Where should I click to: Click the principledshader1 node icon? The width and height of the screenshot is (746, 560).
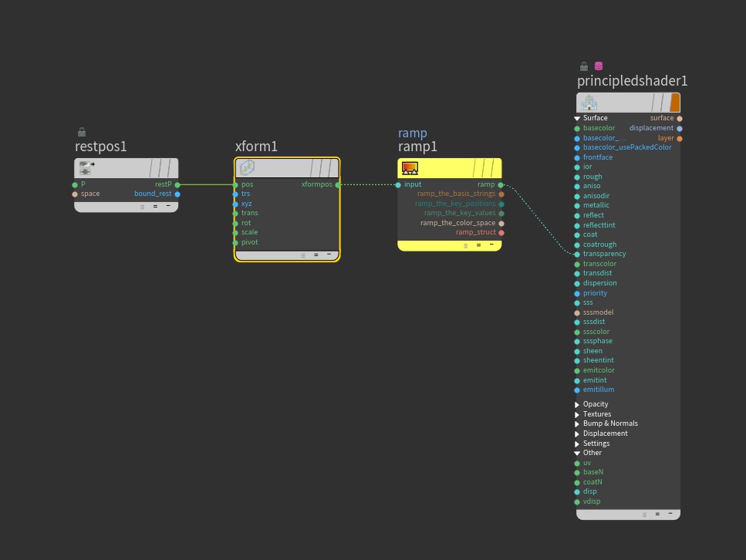[x=589, y=103]
